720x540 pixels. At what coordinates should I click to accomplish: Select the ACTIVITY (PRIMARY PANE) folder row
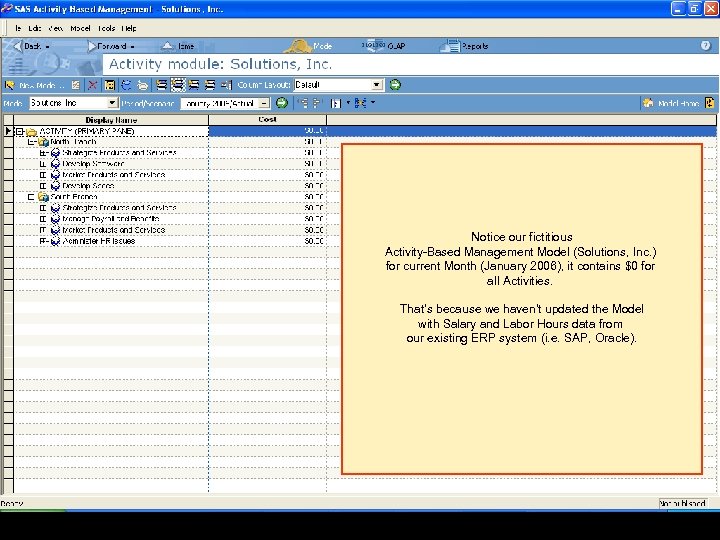point(87,131)
